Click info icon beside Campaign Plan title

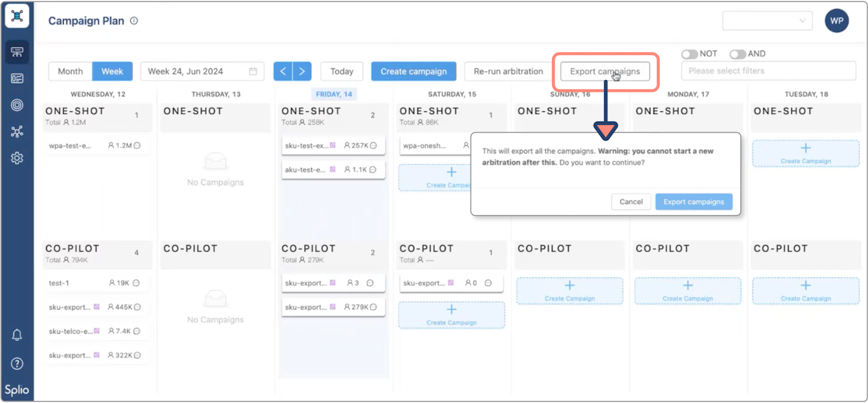(134, 21)
